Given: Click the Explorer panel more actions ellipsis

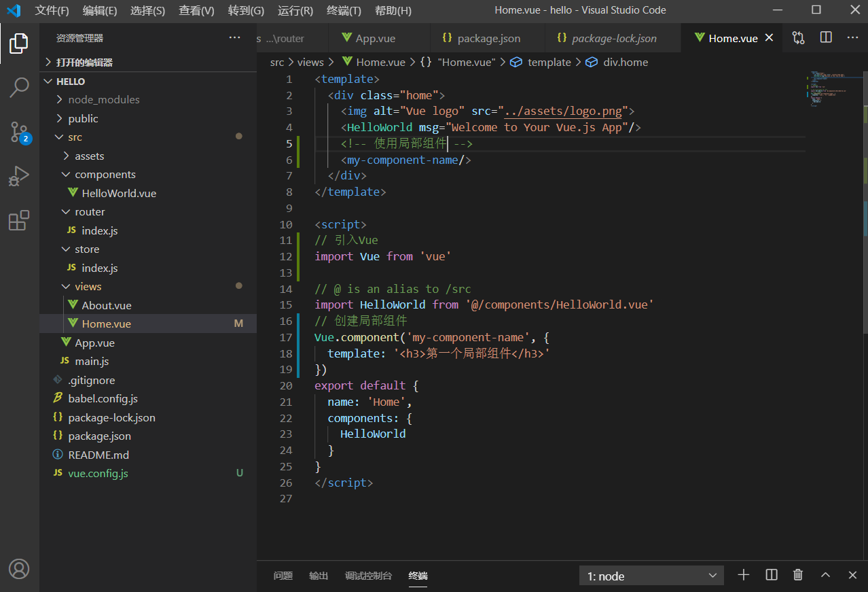Looking at the screenshot, I should (x=234, y=38).
